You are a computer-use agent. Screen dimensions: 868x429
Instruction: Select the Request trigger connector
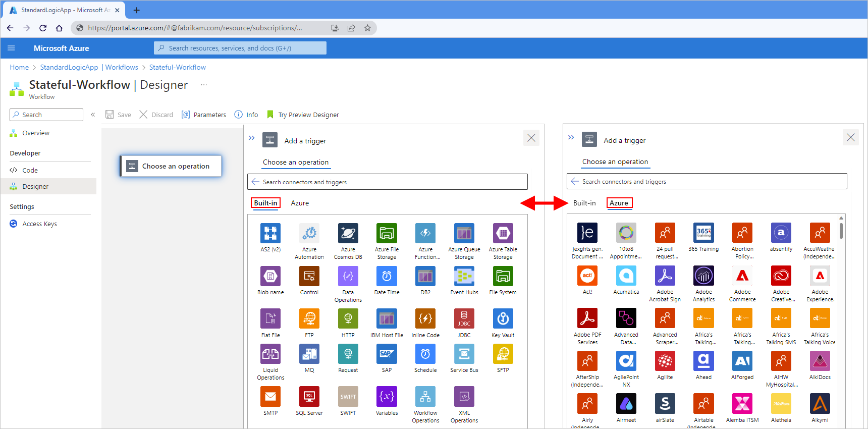(348, 354)
